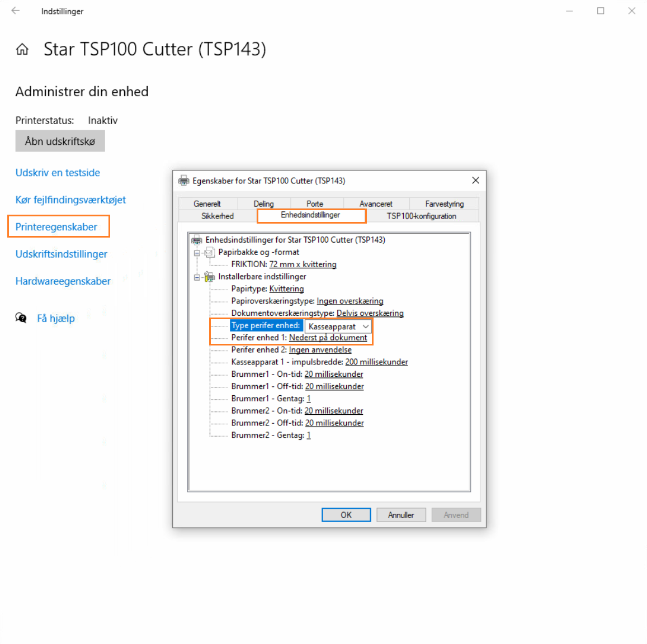Screen dimensions: 647x644
Task: Click Dokumentoverskæringstype value Delvis overskæring
Action: (x=370, y=313)
